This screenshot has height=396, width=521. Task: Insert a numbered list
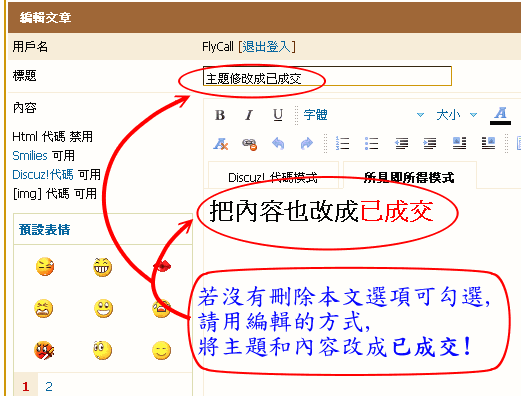tap(342, 143)
